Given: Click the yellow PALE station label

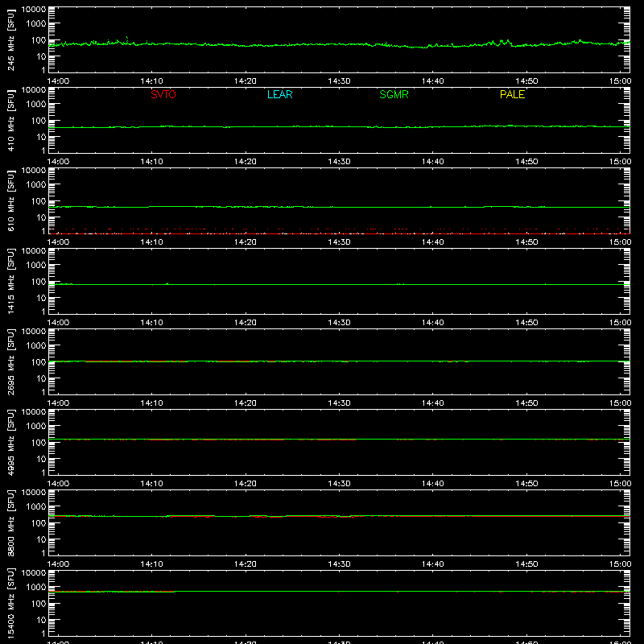Looking at the screenshot, I should click(x=512, y=94).
